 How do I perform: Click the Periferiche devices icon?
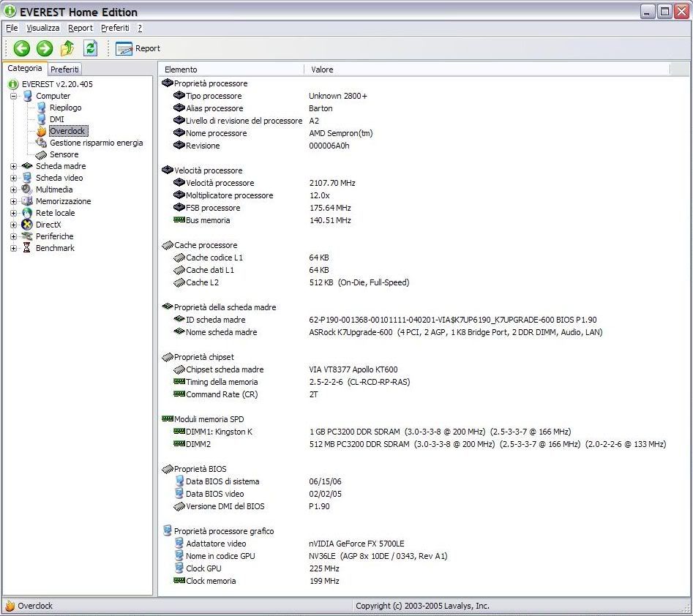tap(27, 236)
